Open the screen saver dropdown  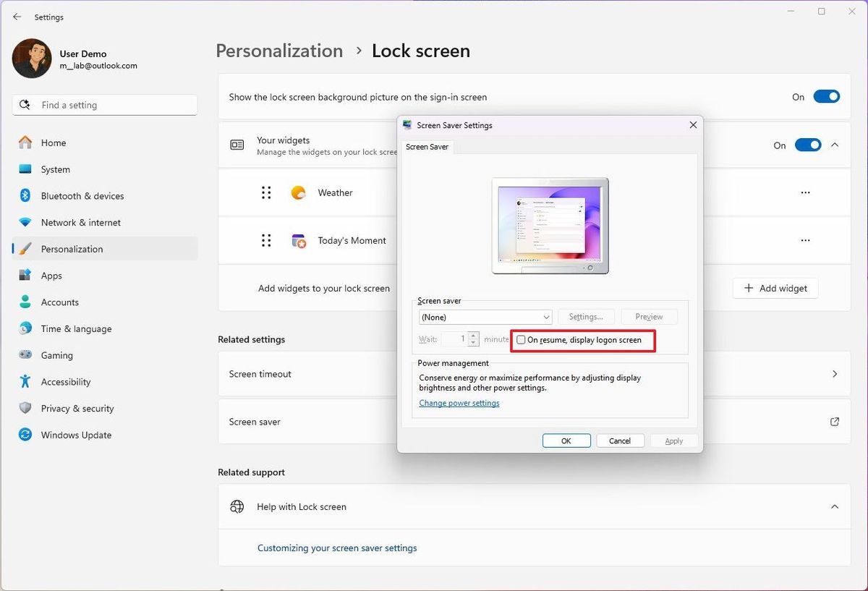[485, 317]
